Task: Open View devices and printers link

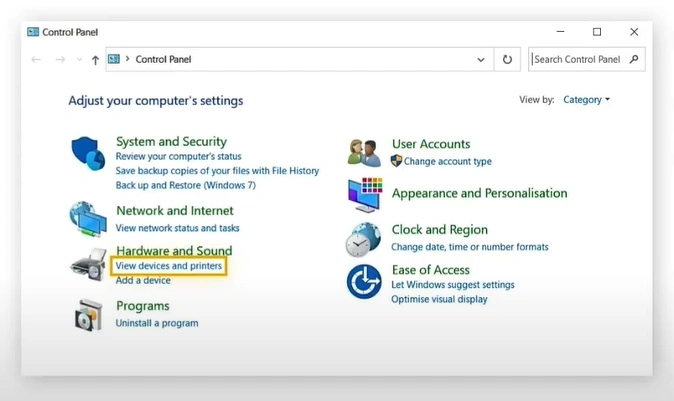Action: (169, 266)
